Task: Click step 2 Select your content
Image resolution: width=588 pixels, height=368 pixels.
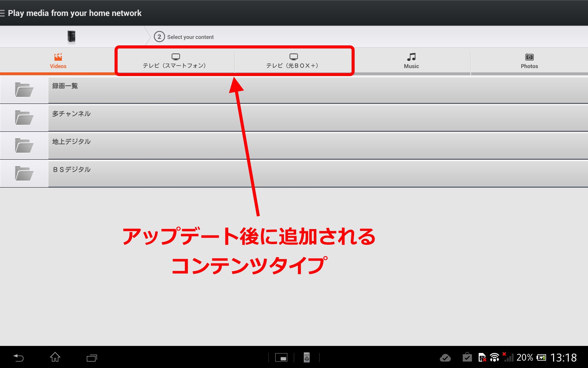Action: (184, 37)
